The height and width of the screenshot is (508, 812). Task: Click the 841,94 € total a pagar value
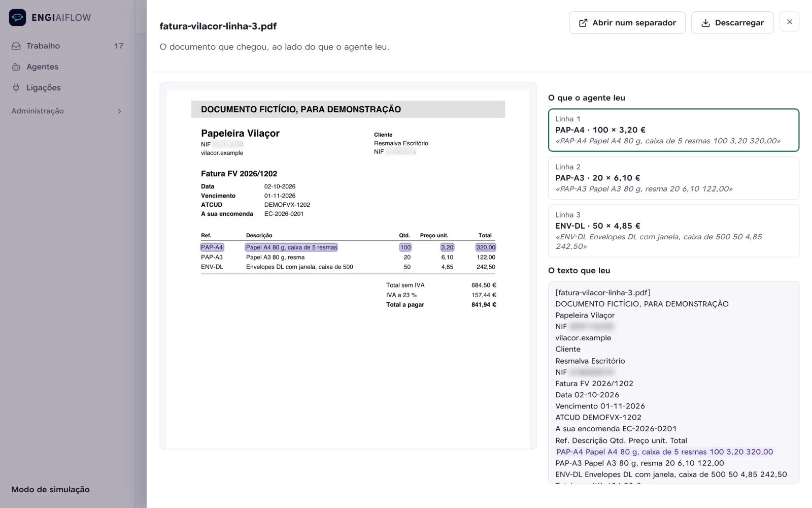(x=484, y=305)
